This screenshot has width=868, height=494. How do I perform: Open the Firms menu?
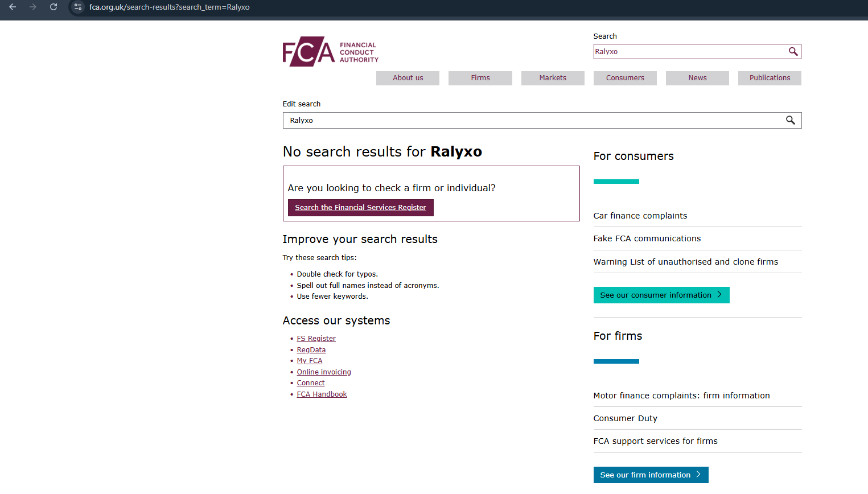pyautogui.click(x=480, y=78)
